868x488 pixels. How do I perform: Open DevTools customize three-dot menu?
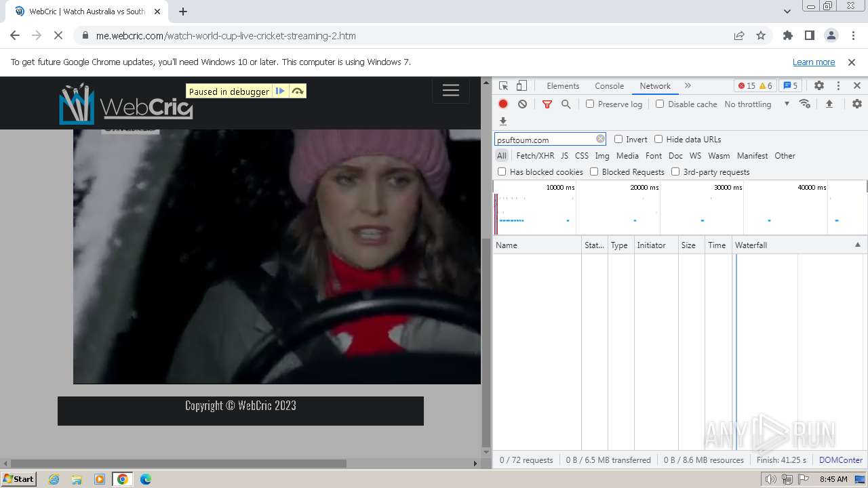(838, 86)
